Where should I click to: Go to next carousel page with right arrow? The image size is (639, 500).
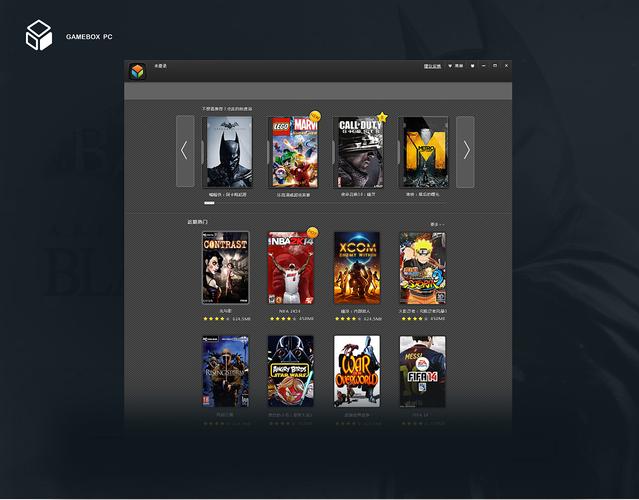click(465, 152)
